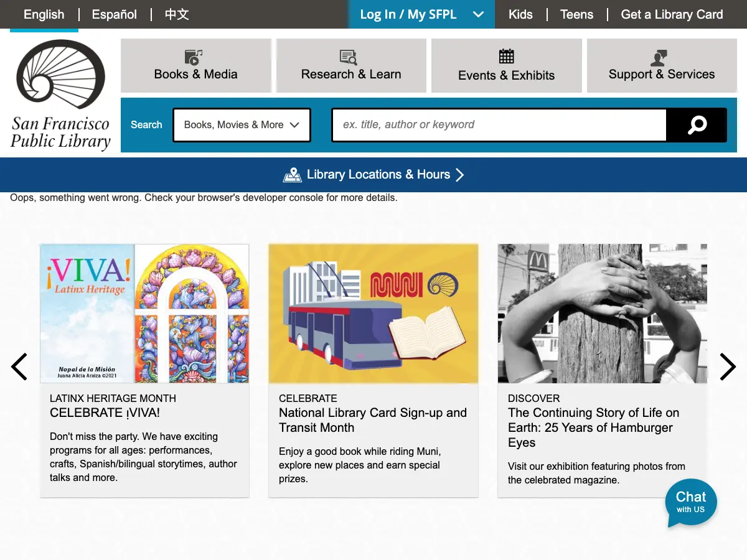747x560 pixels.
Task: Click the map pin icon beside Library Locations
Action: pos(293,175)
